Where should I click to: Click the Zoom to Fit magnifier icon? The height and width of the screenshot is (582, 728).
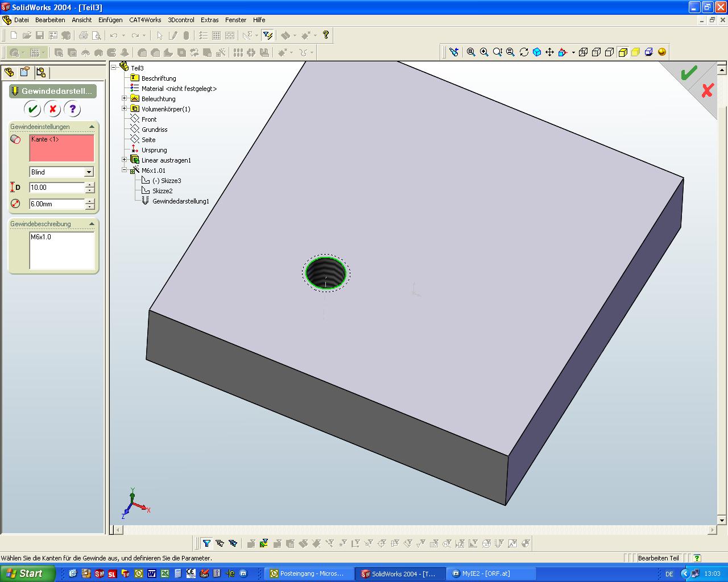471,52
